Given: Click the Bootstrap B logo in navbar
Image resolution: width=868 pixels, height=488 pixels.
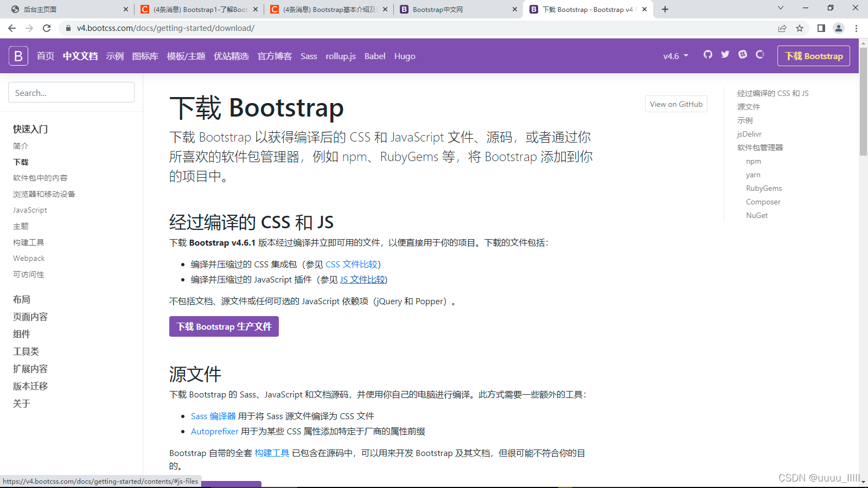Looking at the screenshot, I should pyautogui.click(x=18, y=56).
